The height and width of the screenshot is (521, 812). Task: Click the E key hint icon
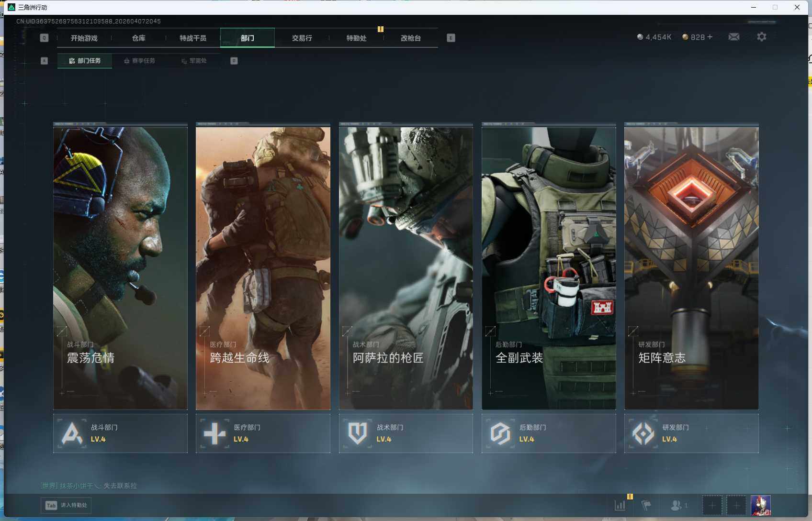coord(451,38)
